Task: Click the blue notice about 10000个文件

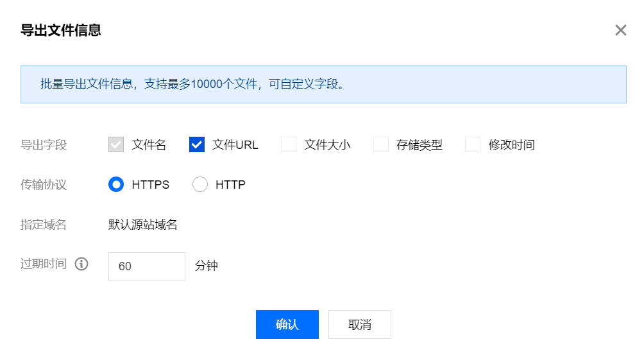Action: [x=324, y=84]
